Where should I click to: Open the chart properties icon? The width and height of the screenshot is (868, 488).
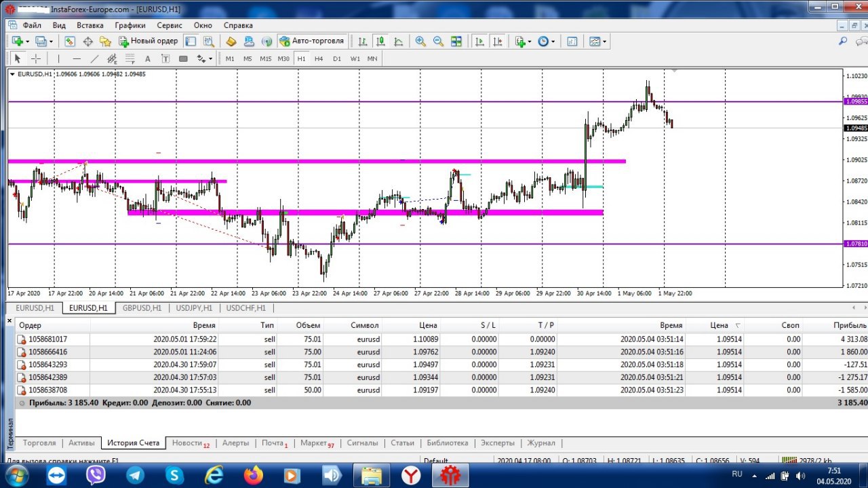(x=572, y=41)
